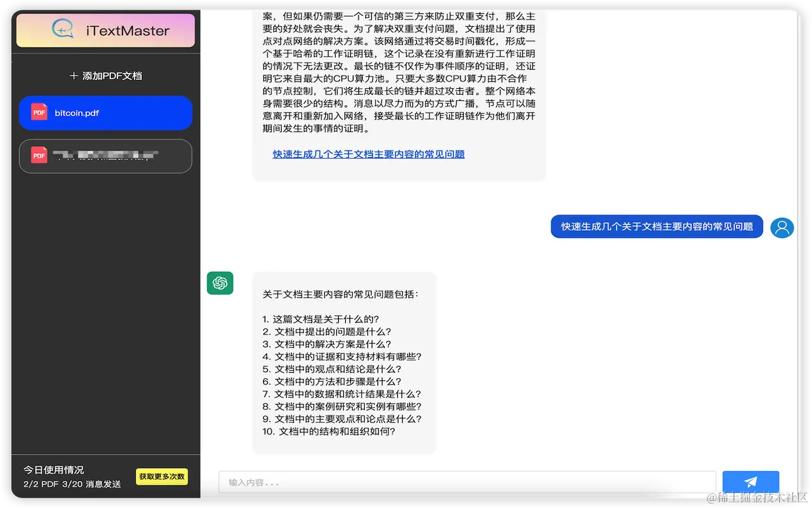This screenshot has width=812, height=508.
Task: Click the question 7. 文档中的数据和统计结果是什么?
Action: 342,394
